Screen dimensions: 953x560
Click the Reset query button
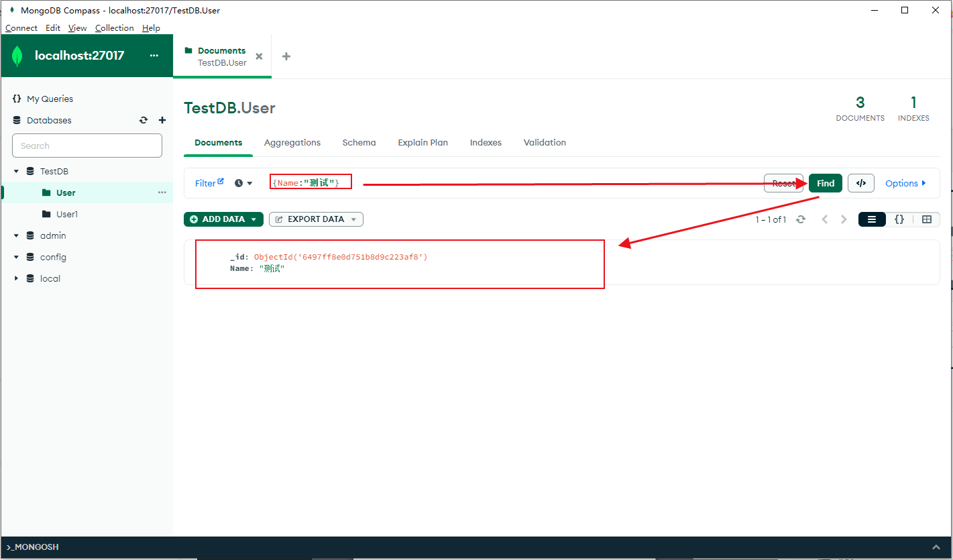(783, 183)
